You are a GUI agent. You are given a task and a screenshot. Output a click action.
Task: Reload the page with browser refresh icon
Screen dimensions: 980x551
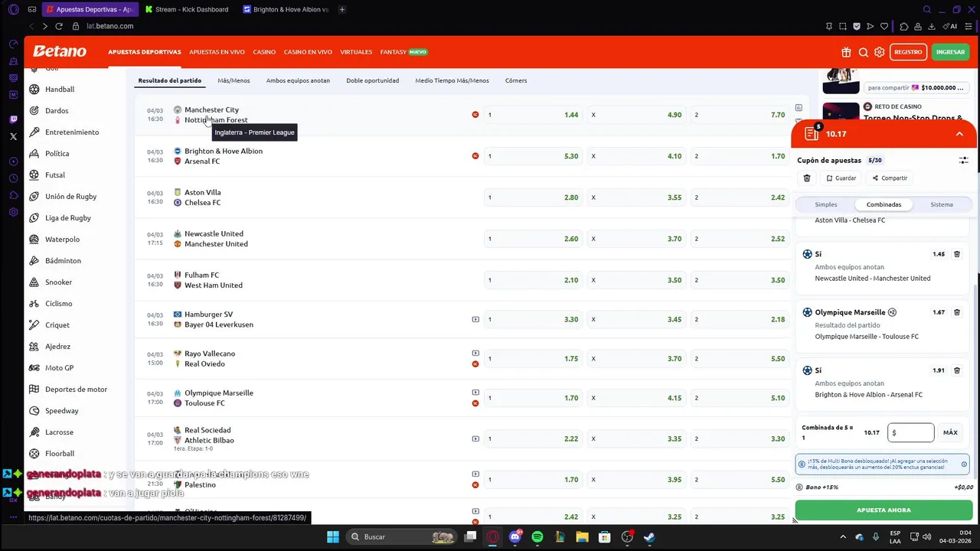pos(58,26)
